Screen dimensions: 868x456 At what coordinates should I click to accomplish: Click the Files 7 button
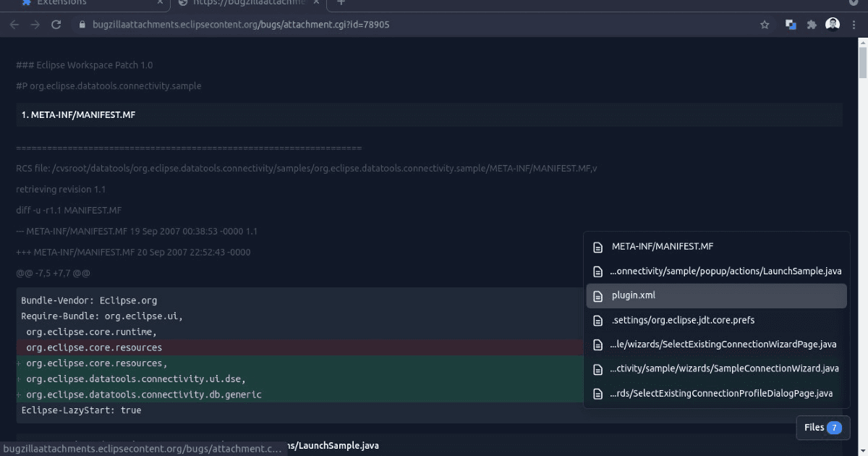822,427
